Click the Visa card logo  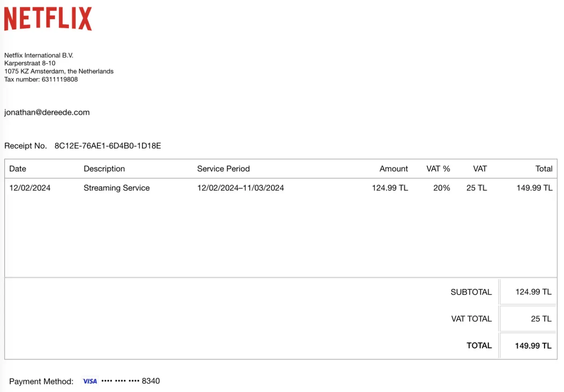click(x=90, y=381)
